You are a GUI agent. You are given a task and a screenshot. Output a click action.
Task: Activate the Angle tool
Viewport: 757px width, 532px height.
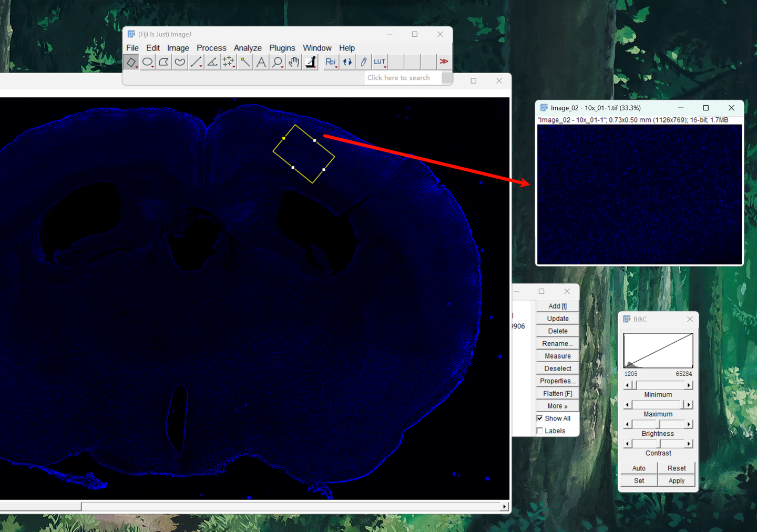point(212,62)
